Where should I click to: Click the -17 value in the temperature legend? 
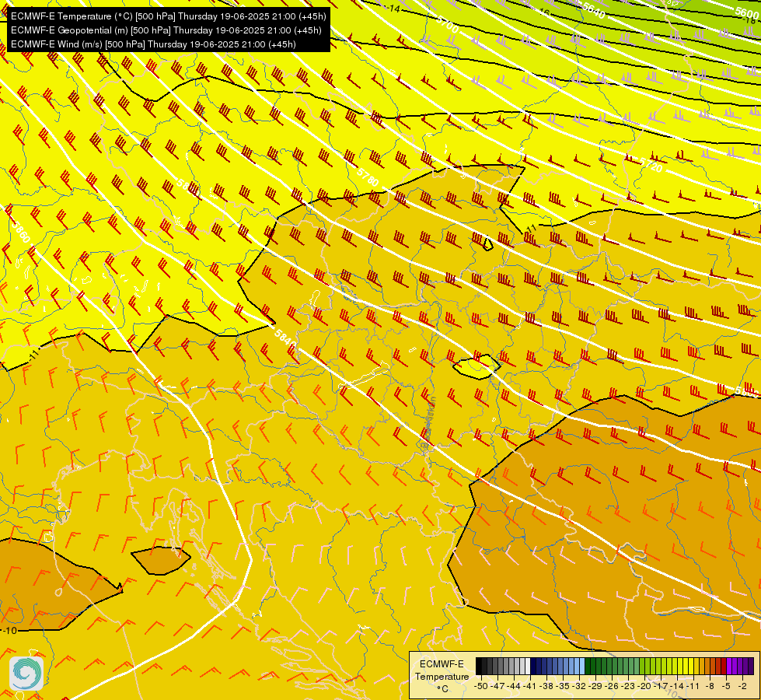[x=661, y=686]
